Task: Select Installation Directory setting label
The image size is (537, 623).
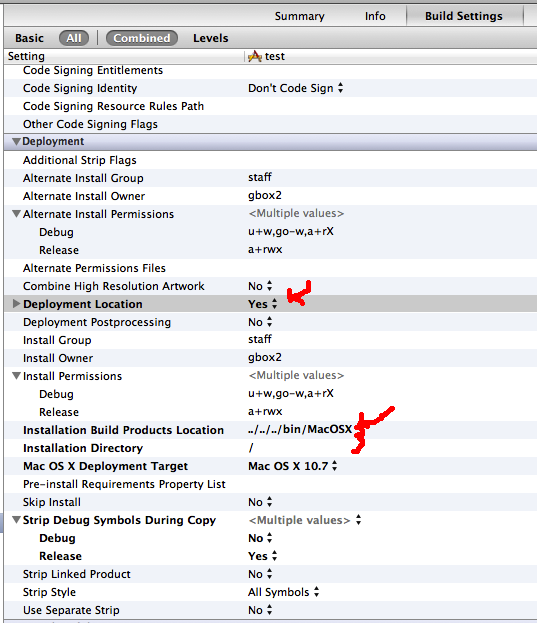Action: click(83, 448)
